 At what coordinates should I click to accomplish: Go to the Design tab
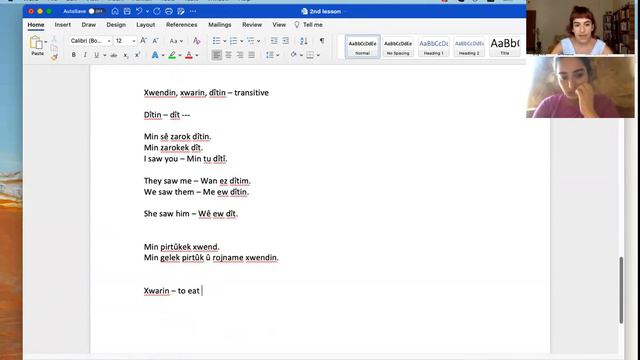[x=116, y=25]
